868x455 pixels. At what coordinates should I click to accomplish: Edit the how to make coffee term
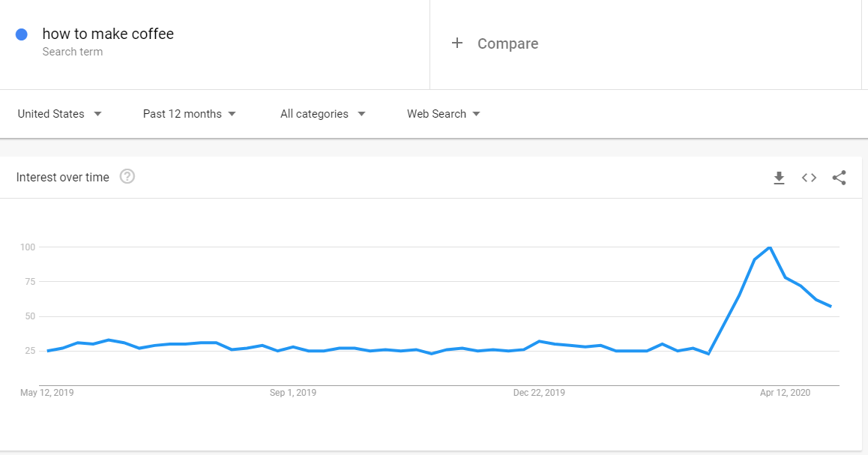pos(108,34)
